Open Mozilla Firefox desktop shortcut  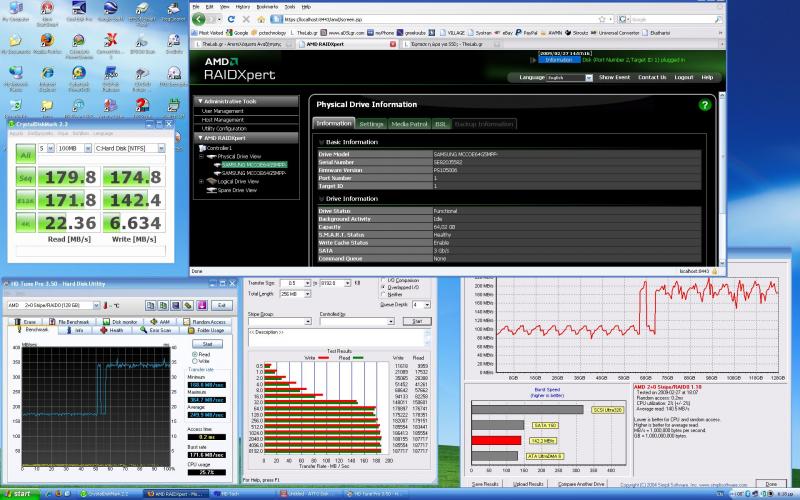(47, 43)
